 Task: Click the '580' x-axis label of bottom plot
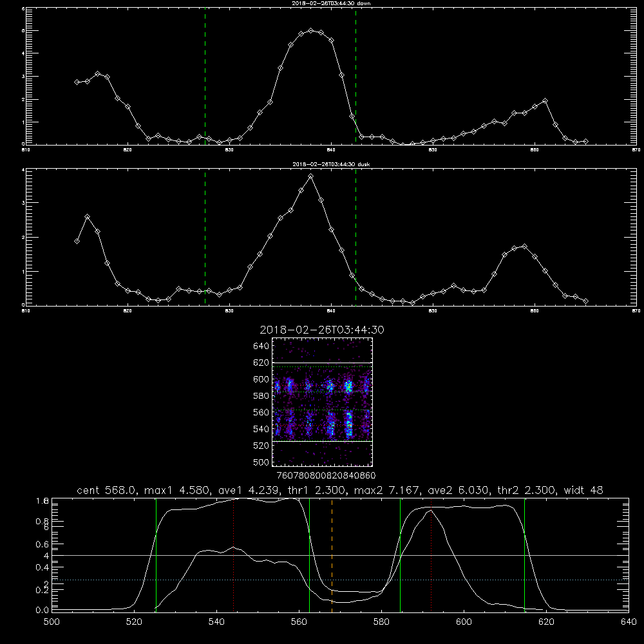(381, 622)
